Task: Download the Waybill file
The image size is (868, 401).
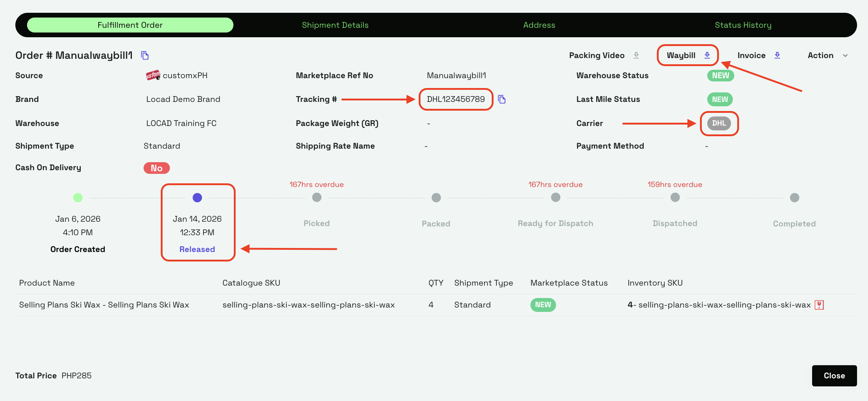Action: coord(707,55)
